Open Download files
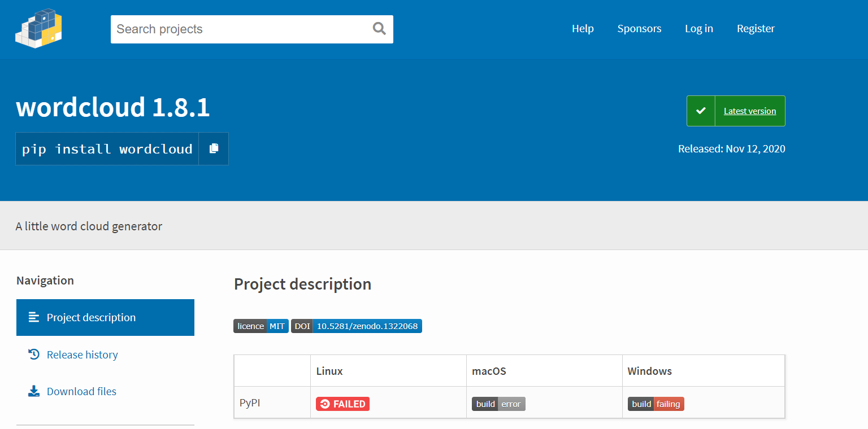868x429 pixels. point(81,391)
